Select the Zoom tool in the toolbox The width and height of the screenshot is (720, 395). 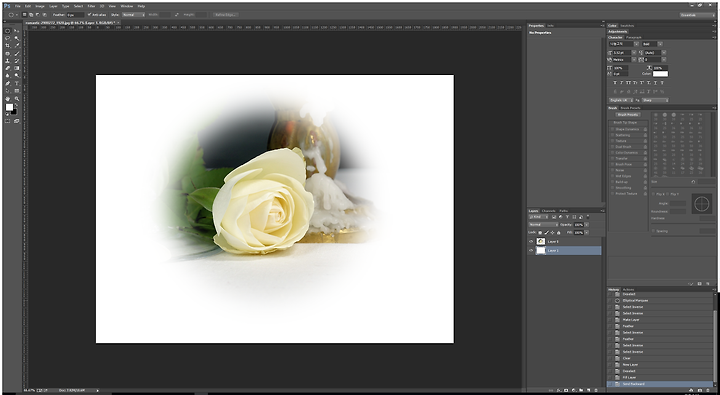pyautogui.click(x=17, y=98)
